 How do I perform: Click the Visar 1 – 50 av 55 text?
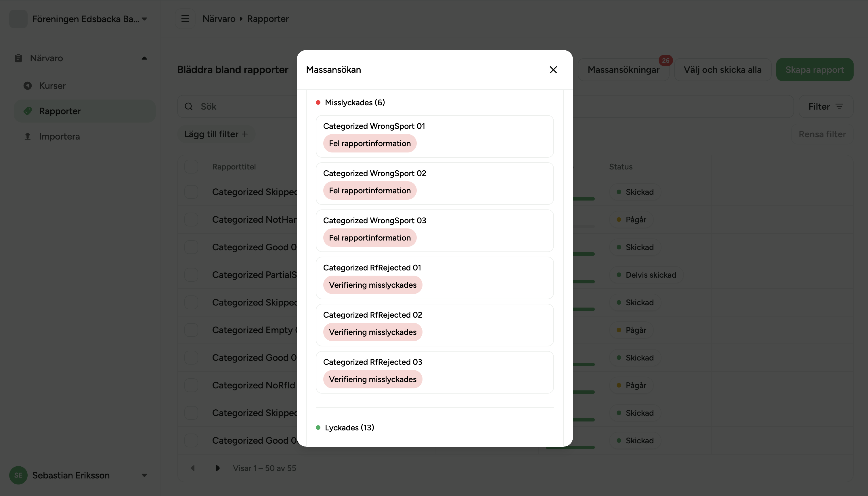265,468
